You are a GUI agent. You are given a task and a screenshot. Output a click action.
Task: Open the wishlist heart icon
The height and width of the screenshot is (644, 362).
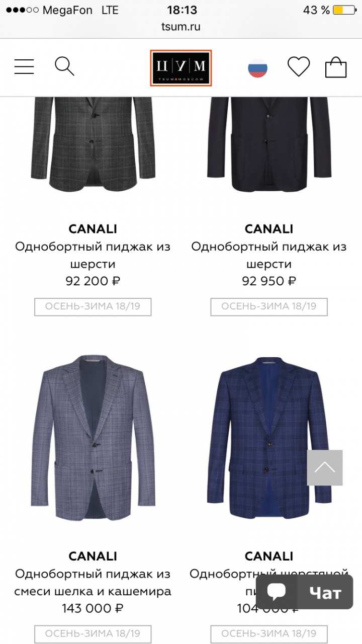299,67
